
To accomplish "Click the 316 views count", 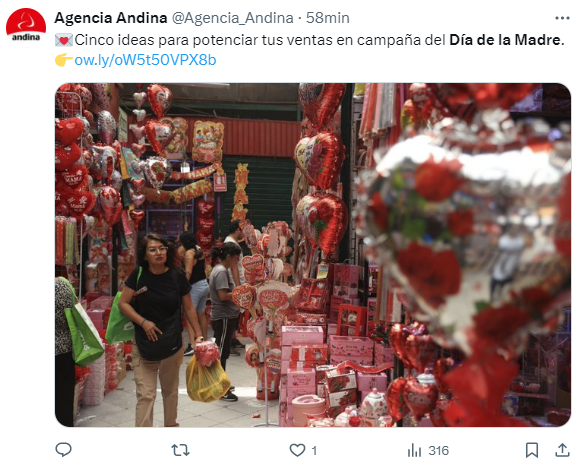I will coord(439,450).
